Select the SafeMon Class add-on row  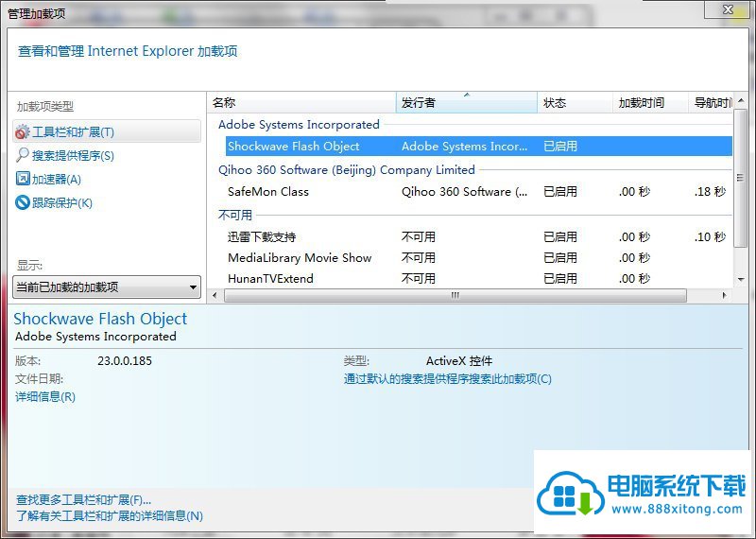pos(479,192)
